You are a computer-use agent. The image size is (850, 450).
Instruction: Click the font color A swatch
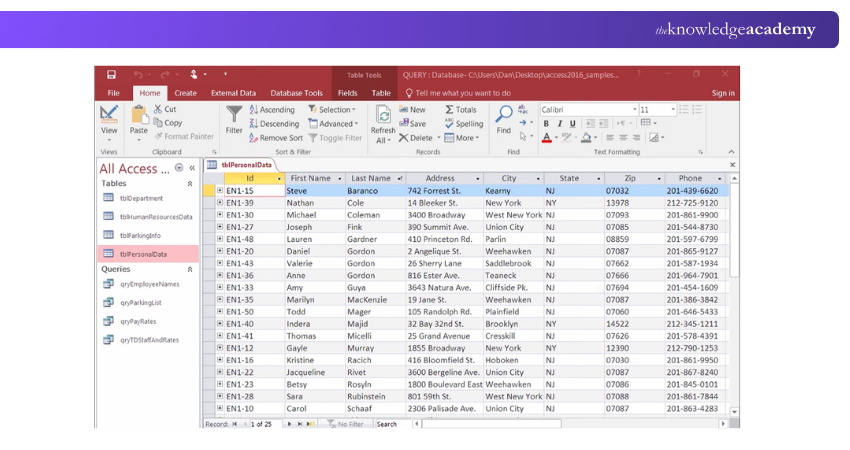pyautogui.click(x=546, y=138)
